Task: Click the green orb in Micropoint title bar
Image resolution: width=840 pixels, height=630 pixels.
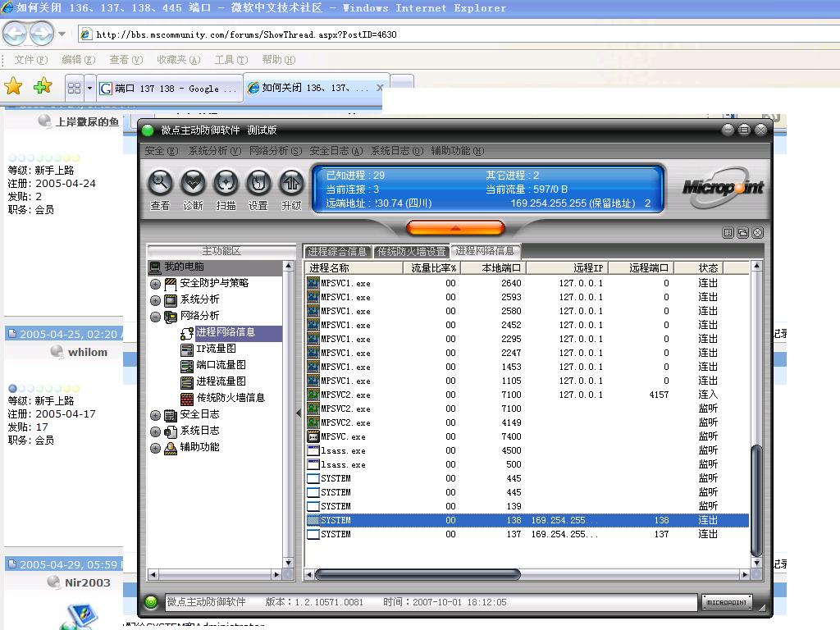Action: click(x=148, y=130)
